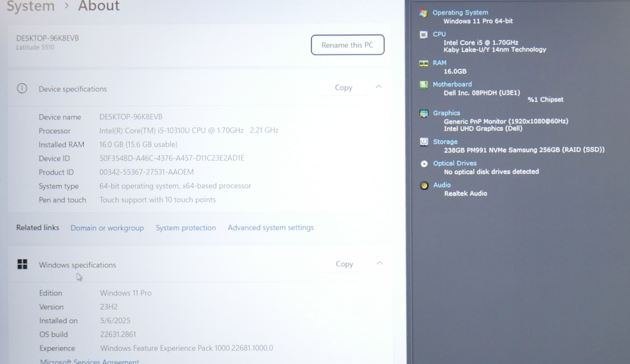
Task: Click Generic PnP Monitor text
Action: pos(506,121)
